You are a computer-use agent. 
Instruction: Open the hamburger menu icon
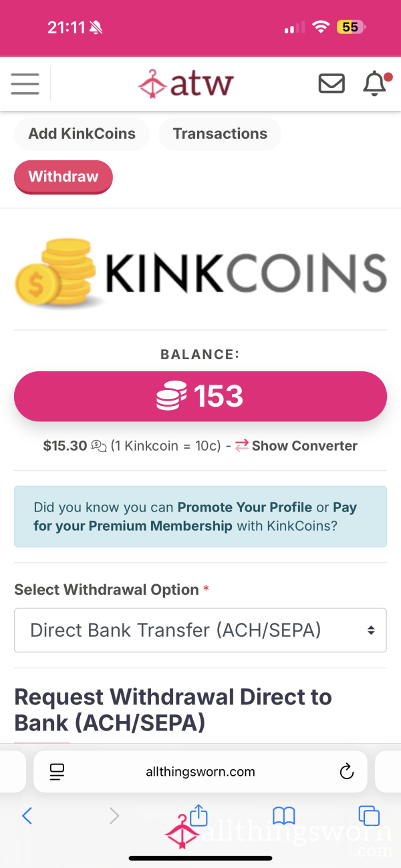[25, 84]
